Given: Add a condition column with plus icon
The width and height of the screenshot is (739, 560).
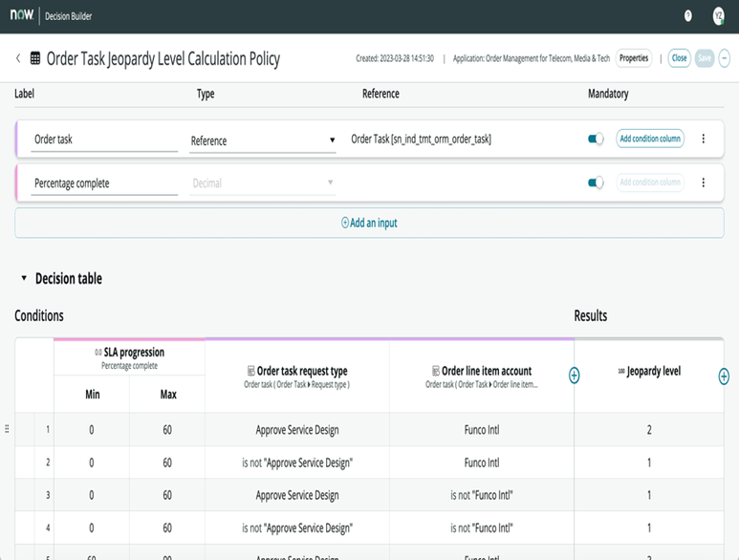Looking at the screenshot, I should click(x=574, y=376).
